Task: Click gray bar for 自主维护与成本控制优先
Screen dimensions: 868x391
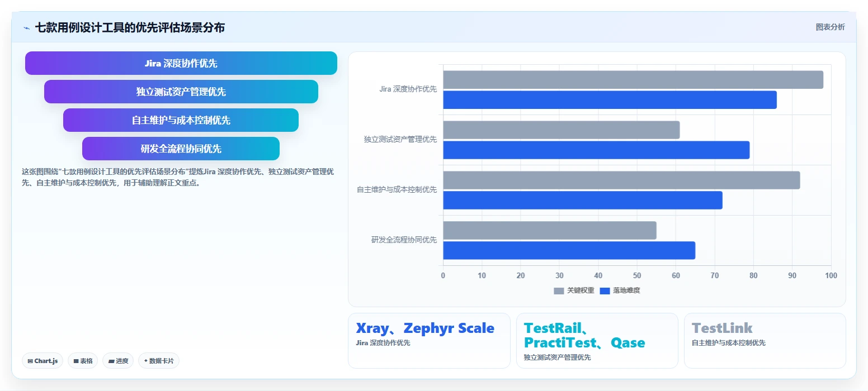Action: click(x=621, y=180)
